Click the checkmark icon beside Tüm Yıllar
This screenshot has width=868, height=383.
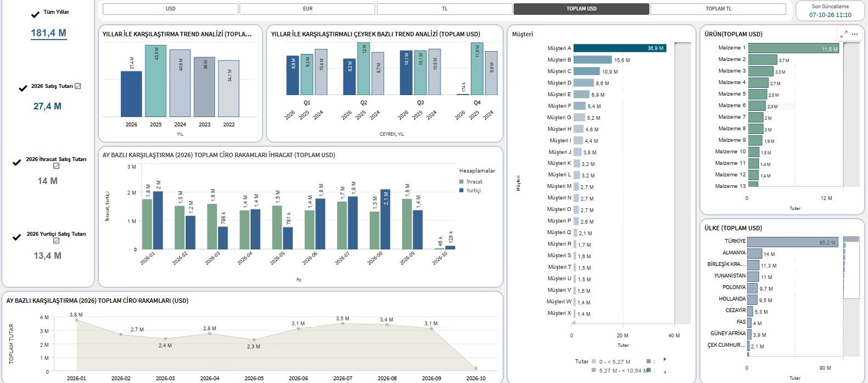pos(35,15)
